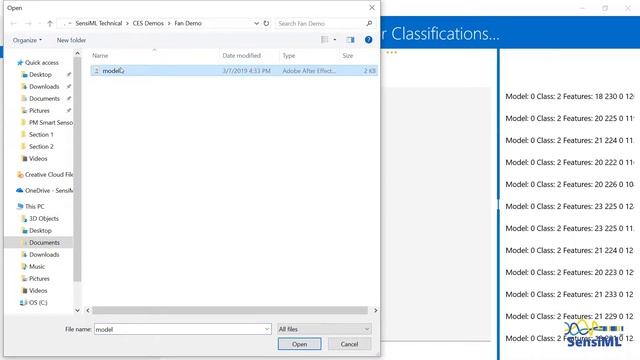Image resolution: width=640 pixels, height=360 pixels.
Task: Toggle the preview pane icon
Action: 350,40
